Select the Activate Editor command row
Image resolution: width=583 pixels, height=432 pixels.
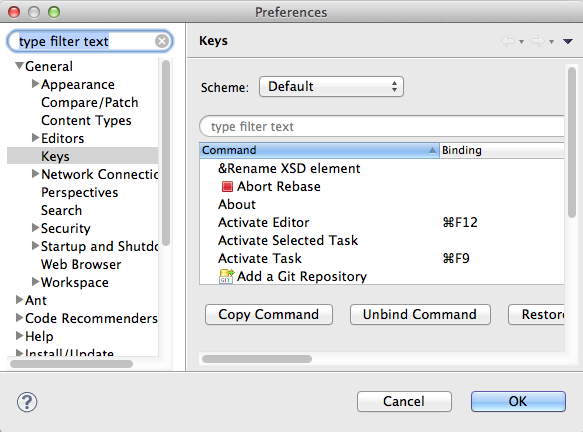click(x=382, y=222)
